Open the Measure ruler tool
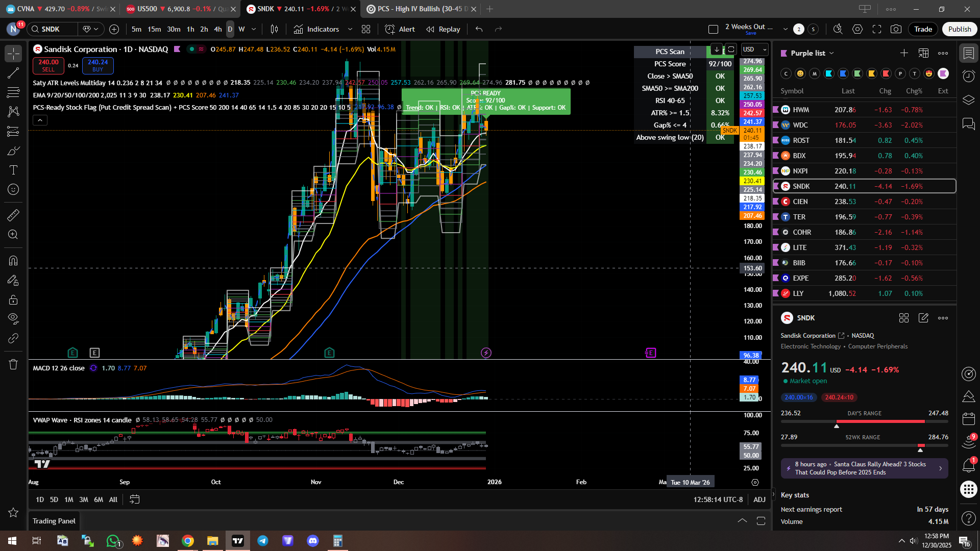Viewport: 980px width, 551px height. [x=13, y=215]
